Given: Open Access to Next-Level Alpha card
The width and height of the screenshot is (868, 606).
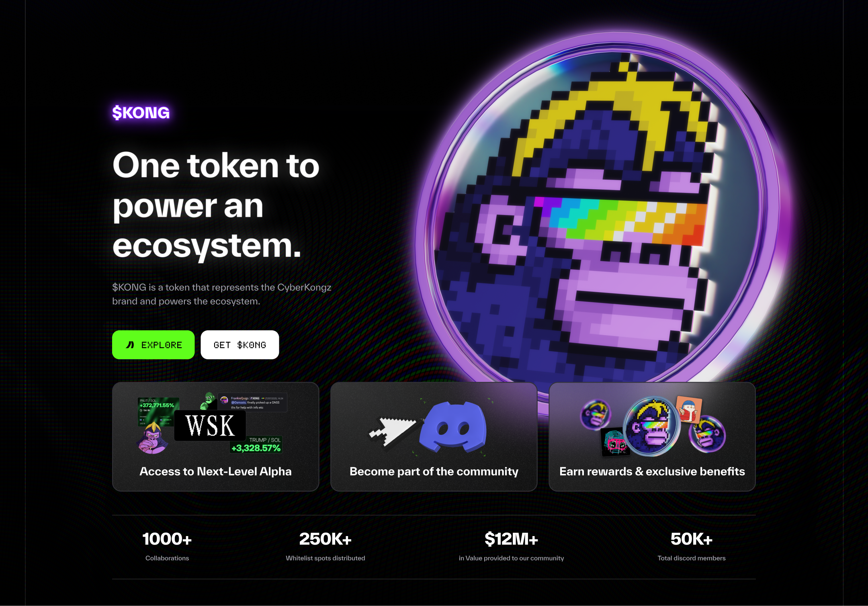Looking at the screenshot, I should (x=215, y=436).
